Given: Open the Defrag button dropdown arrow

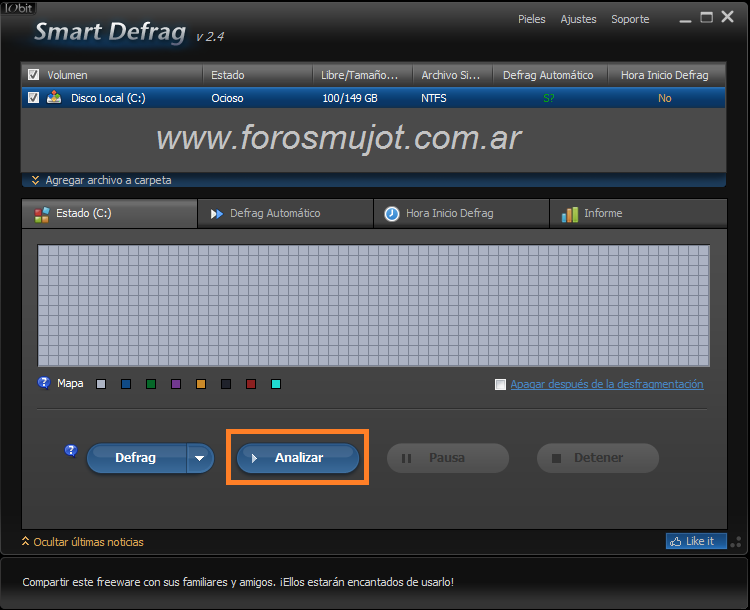Looking at the screenshot, I should click(200, 458).
